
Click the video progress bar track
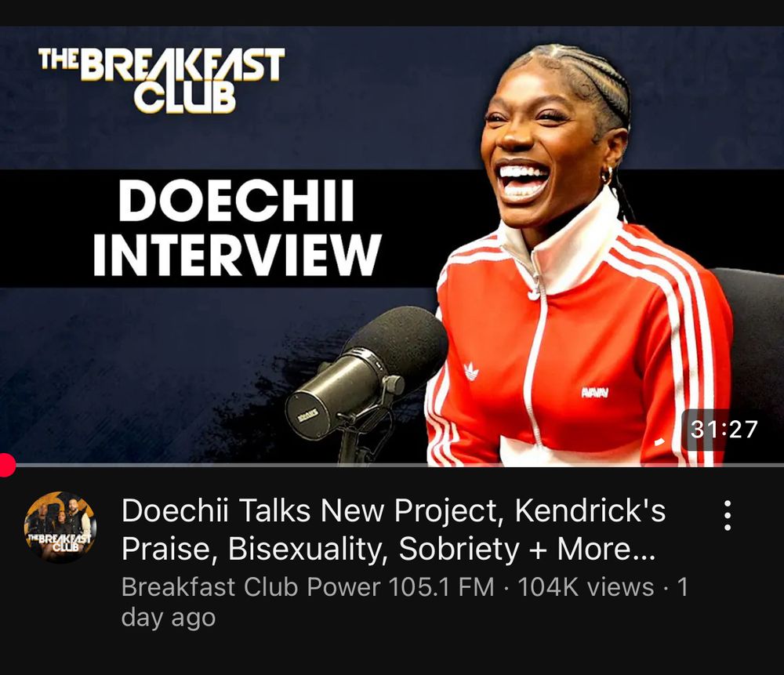click(392, 465)
